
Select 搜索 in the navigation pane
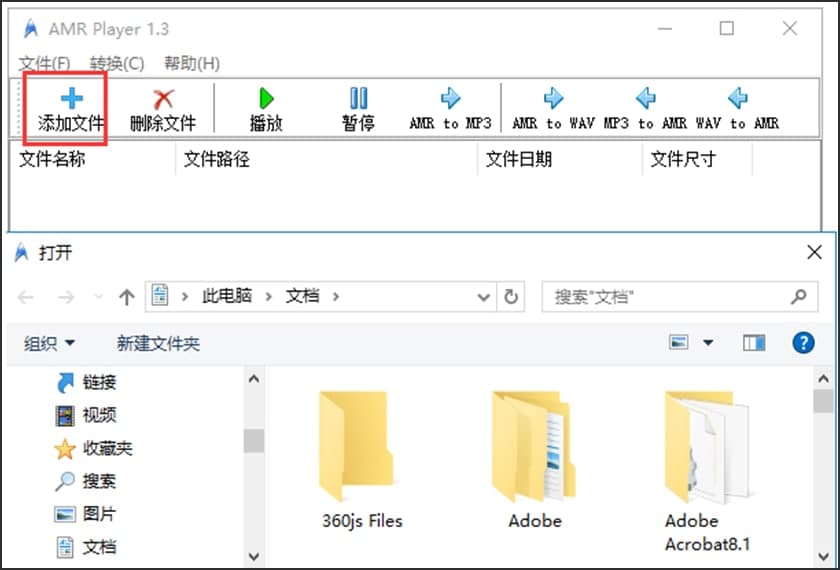(86, 481)
